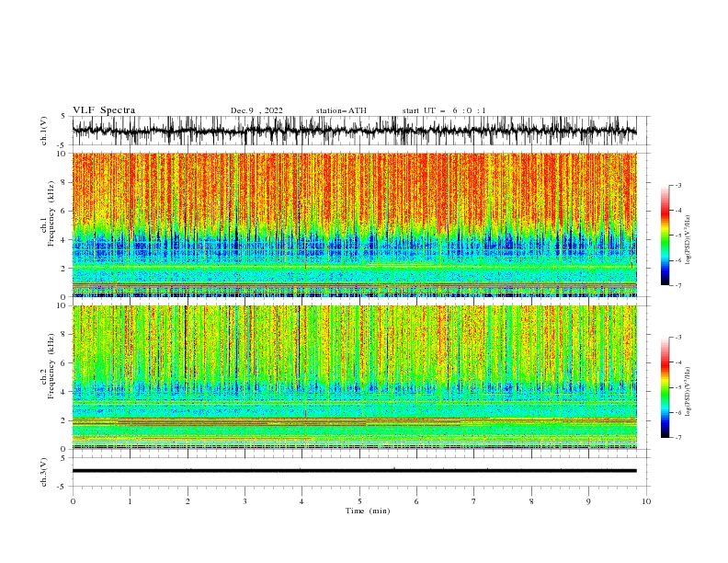Click the "VLF Spectra" plot title
728x563 pixels.
[104, 110]
